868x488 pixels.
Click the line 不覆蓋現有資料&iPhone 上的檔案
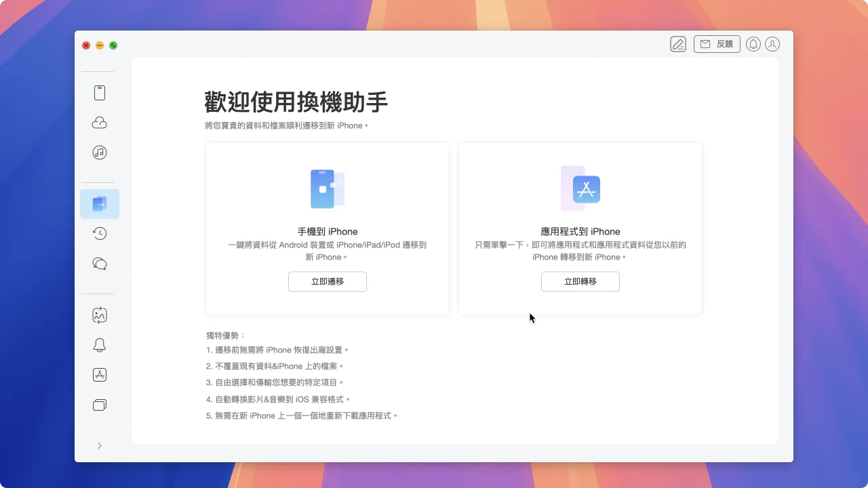[275, 366]
